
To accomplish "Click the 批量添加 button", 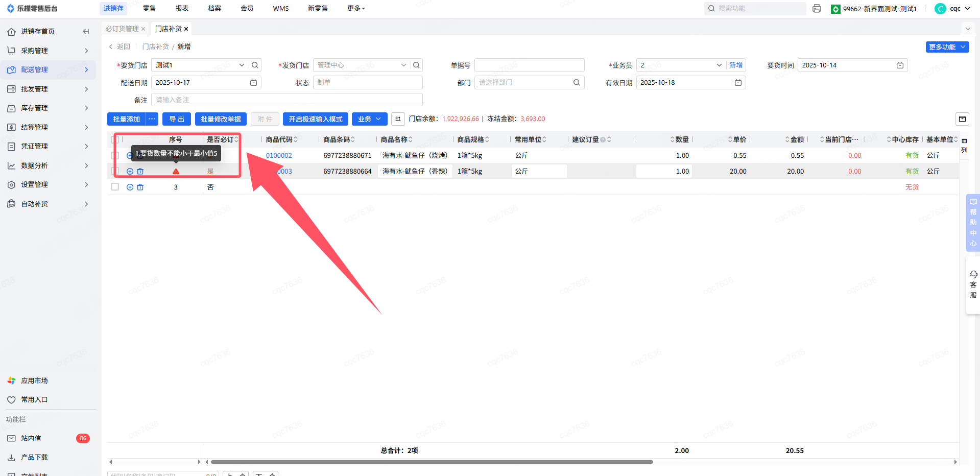I will pyautogui.click(x=126, y=119).
